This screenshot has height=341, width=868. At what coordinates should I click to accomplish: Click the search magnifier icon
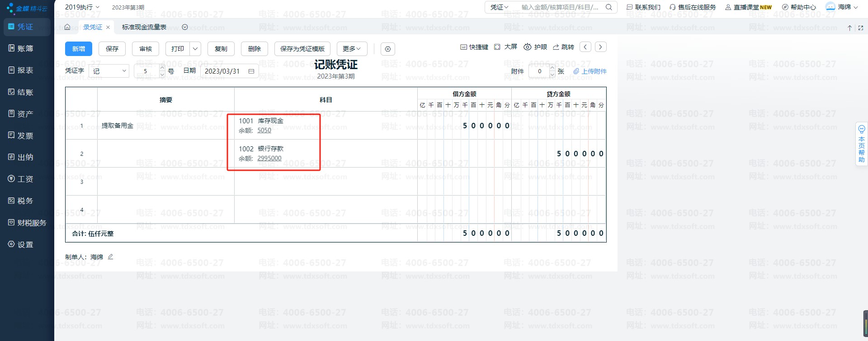(x=609, y=7)
